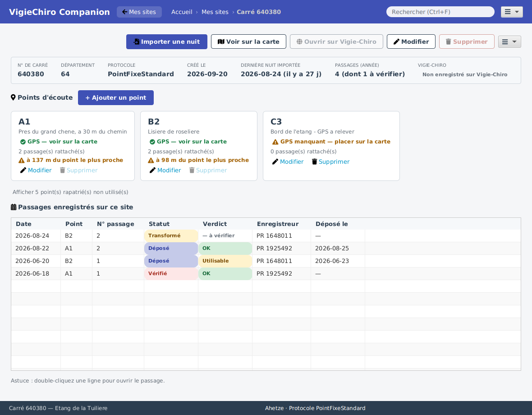532x415 pixels.
Task: Open Mes sites breadcrumb item
Action: click(x=215, y=12)
